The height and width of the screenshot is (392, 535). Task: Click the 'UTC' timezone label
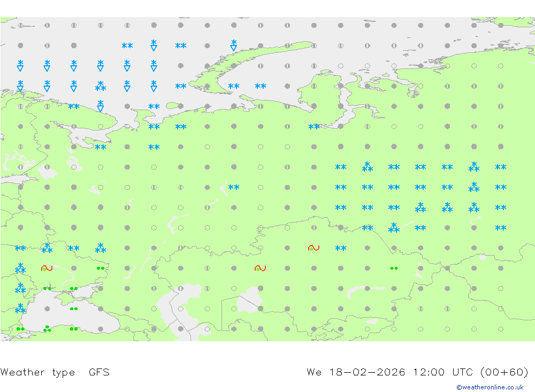click(462, 372)
